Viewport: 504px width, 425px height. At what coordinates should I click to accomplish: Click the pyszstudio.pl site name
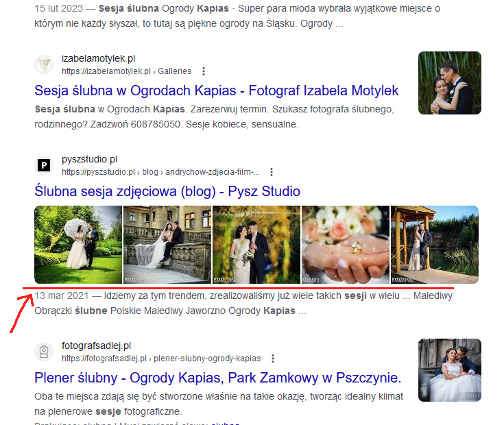coord(89,159)
